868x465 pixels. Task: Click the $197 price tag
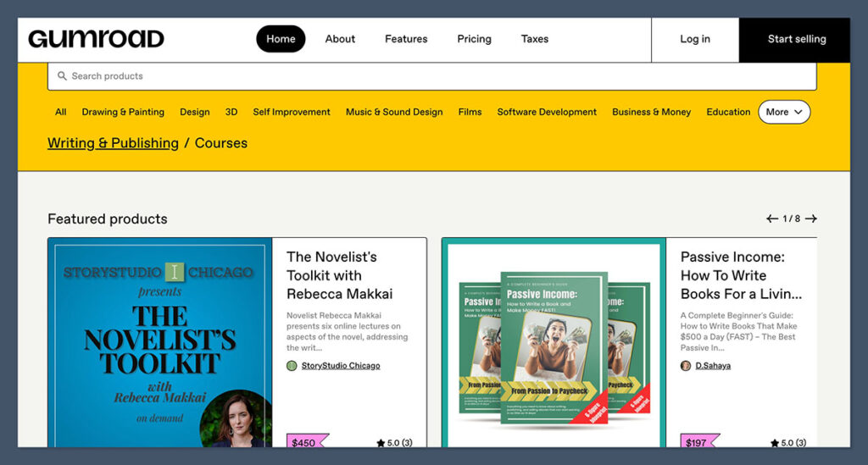pyautogui.click(x=698, y=442)
